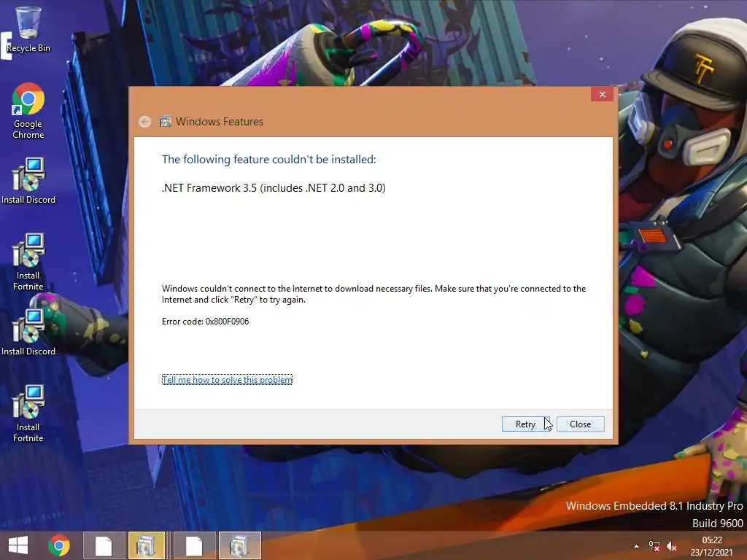
Task: Close the Windows Features dialog with the red X
Action: (x=602, y=94)
